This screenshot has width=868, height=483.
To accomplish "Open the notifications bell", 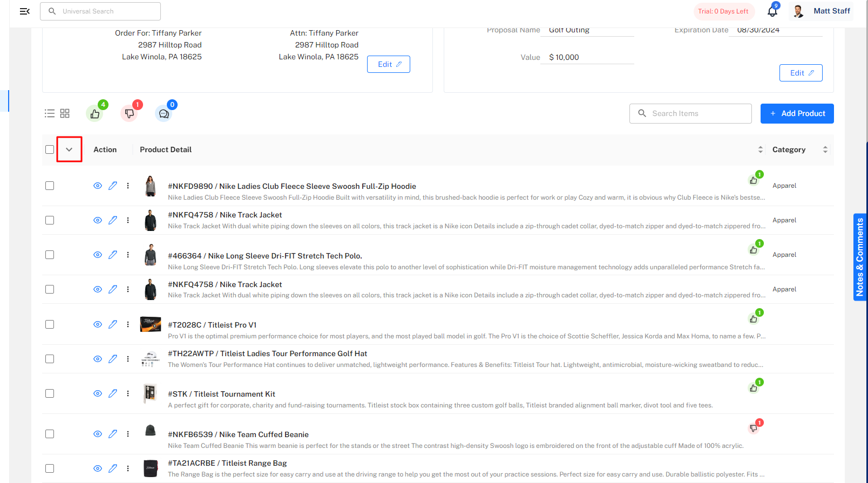I will click(772, 11).
